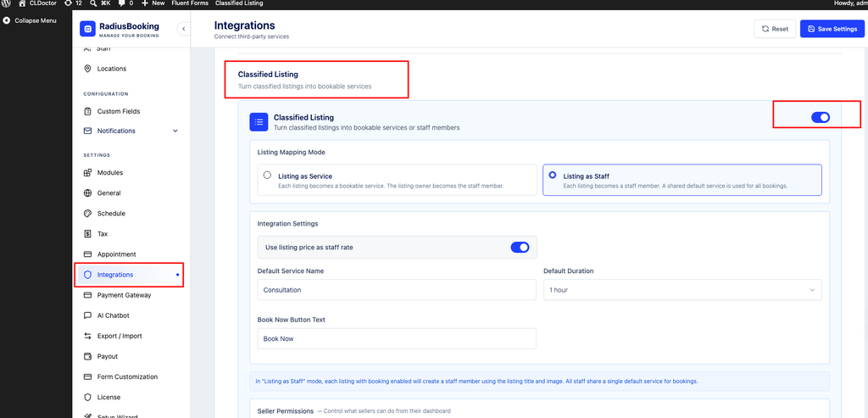This screenshot has height=418, width=868.
Task: Click the RadiusBooking logo icon
Action: [87, 29]
